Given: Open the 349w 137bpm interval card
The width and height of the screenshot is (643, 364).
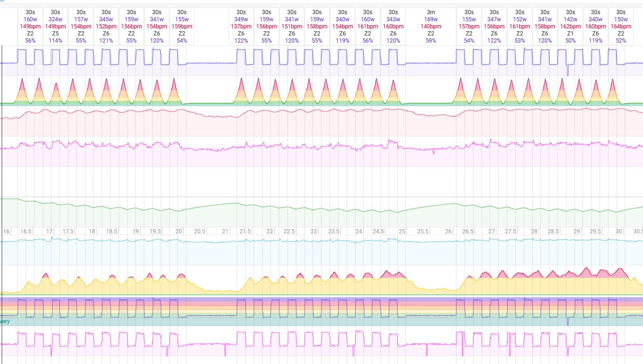Looking at the screenshot, I should [x=241, y=26].
